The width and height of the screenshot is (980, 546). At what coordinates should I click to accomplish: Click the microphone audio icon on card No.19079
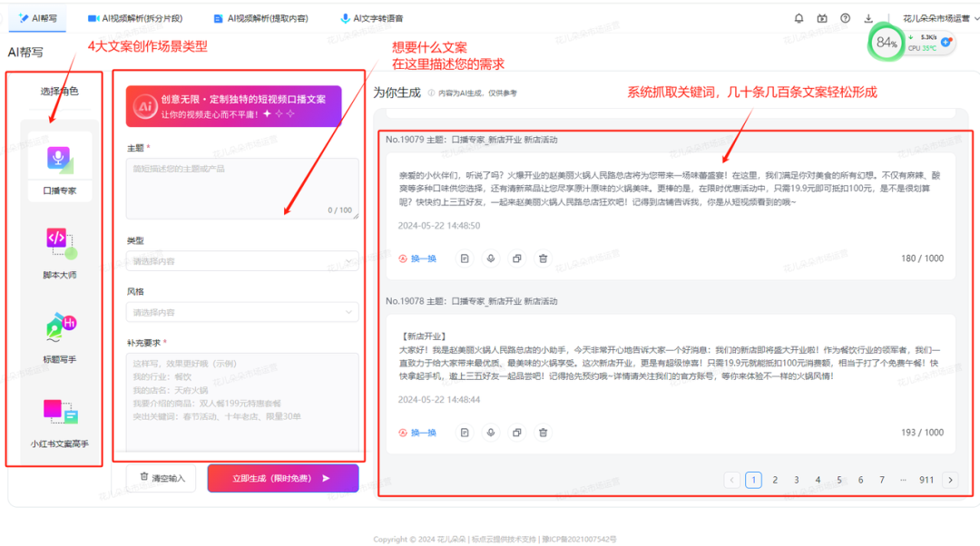click(x=491, y=258)
